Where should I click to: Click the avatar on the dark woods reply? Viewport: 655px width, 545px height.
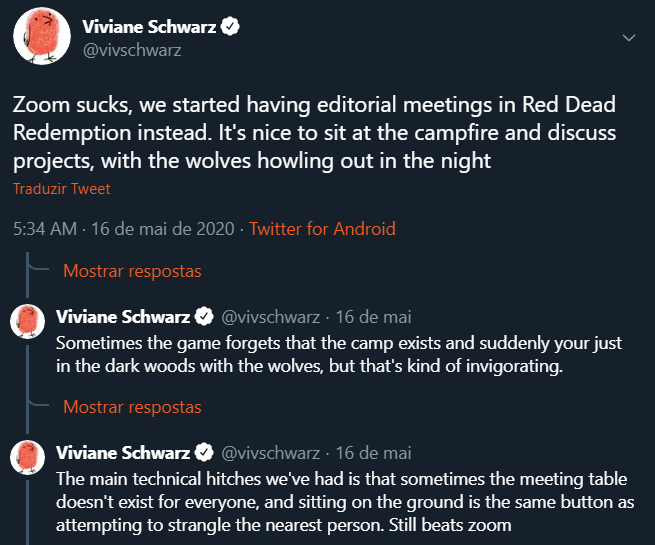27,320
